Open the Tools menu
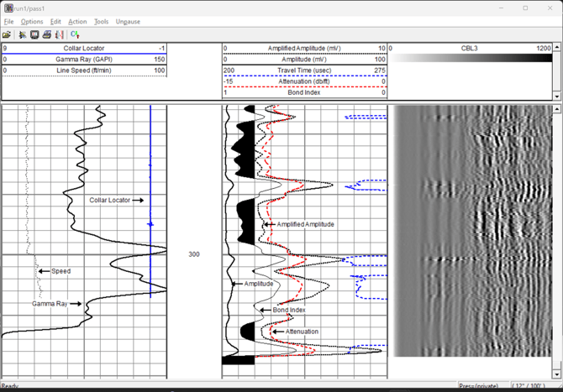 point(102,21)
